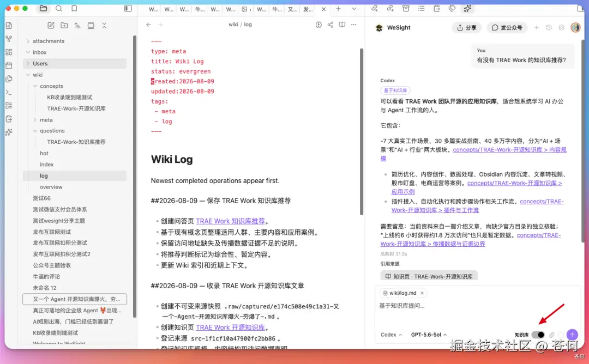589x364 pixels.
Task: Navigate back with the left arrow
Action: coord(148,25)
